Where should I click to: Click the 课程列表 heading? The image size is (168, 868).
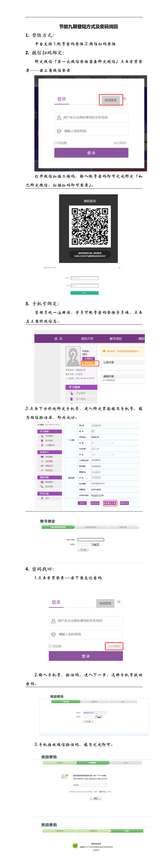pos(108,376)
